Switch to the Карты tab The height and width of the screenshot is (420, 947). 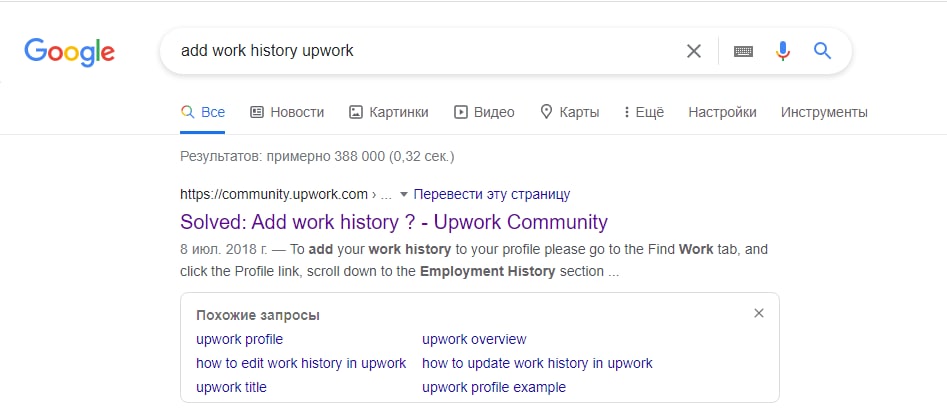pos(569,112)
